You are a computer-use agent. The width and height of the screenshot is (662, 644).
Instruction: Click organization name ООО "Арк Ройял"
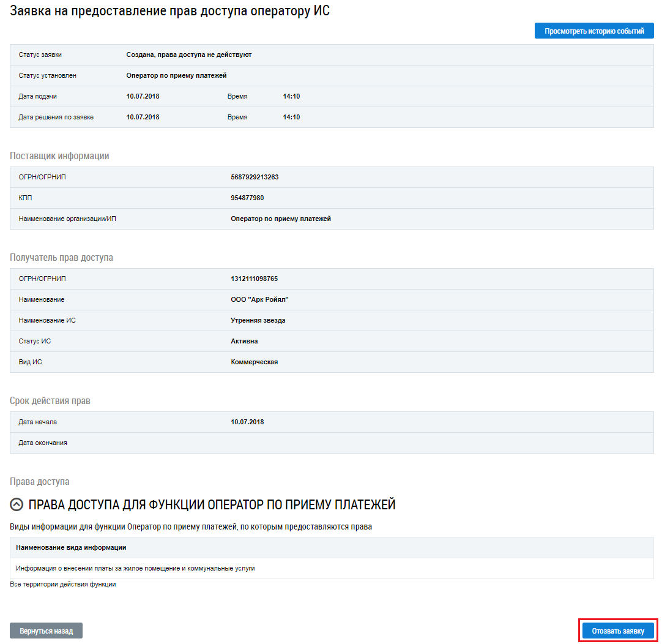259,299
